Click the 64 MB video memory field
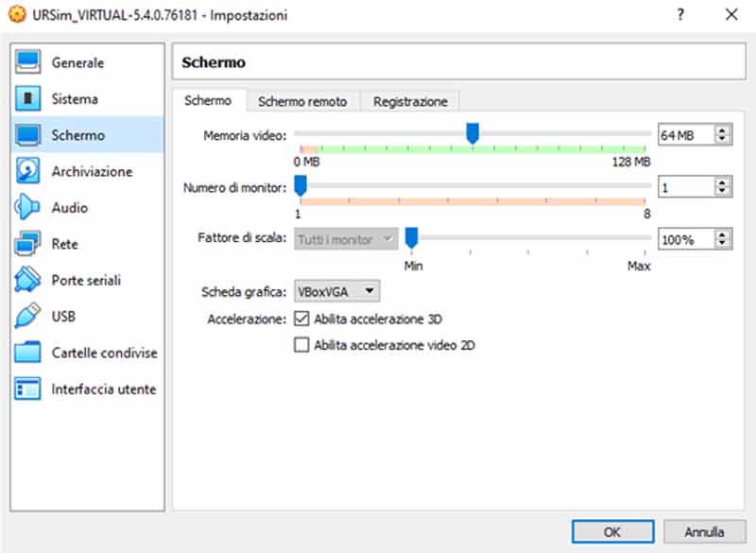 click(x=686, y=135)
